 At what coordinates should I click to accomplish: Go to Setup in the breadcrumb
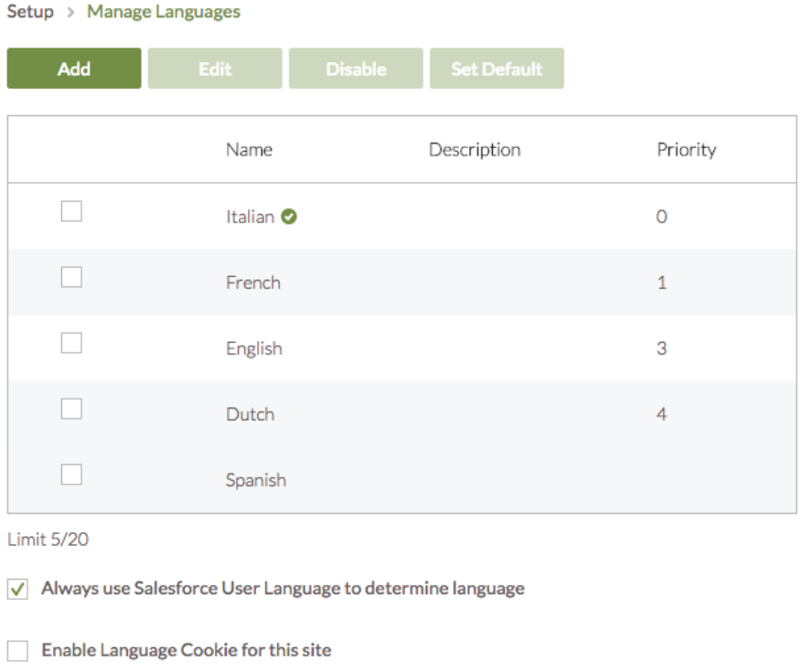tap(30, 12)
